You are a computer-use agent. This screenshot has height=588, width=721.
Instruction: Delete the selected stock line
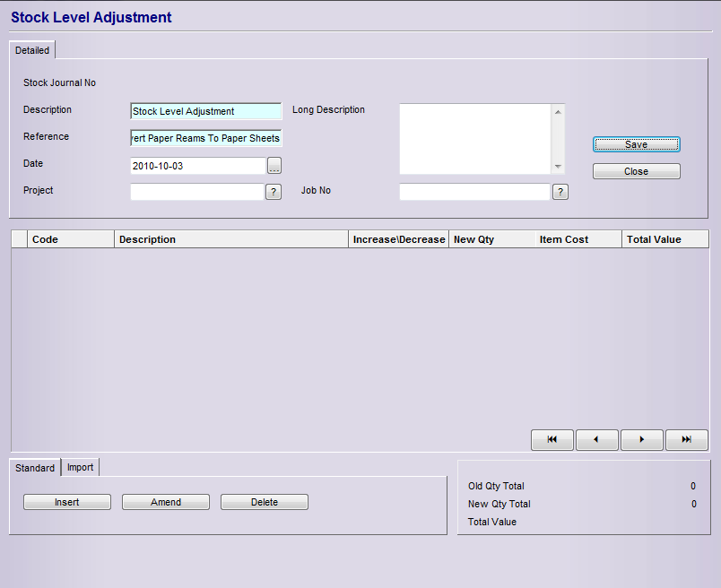pos(265,502)
